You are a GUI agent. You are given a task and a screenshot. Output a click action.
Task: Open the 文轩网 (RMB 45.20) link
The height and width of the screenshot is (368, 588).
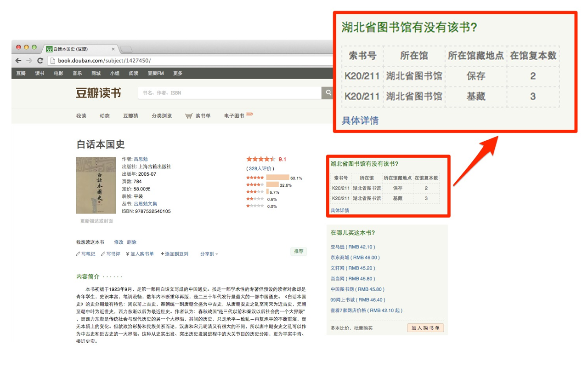(x=353, y=268)
